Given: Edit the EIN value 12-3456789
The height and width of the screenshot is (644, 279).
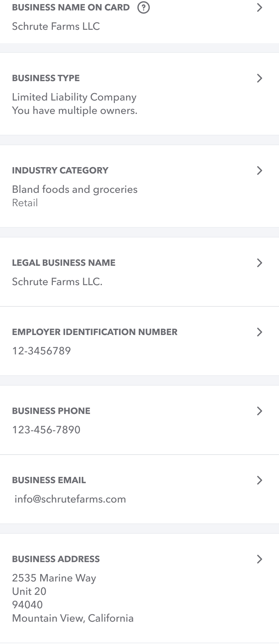Looking at the screenshot, I should [x=41, y=351].
